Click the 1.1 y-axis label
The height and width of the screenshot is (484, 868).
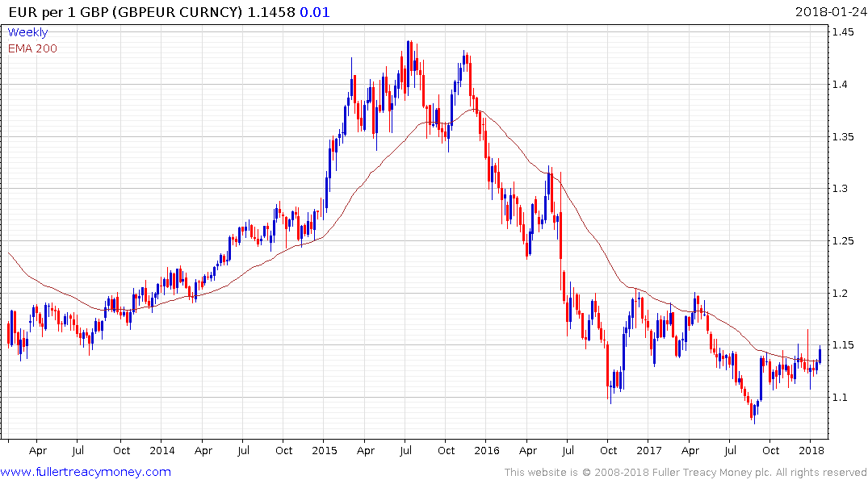840,397
